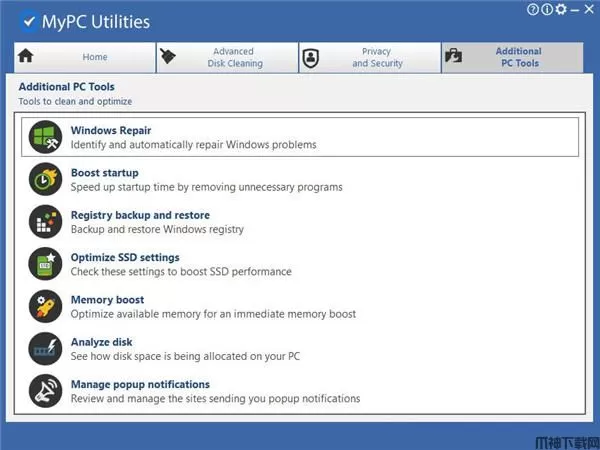Open settings gear in title bar
The height and width of the screenshot is (450, 600).
pos(561,9)
